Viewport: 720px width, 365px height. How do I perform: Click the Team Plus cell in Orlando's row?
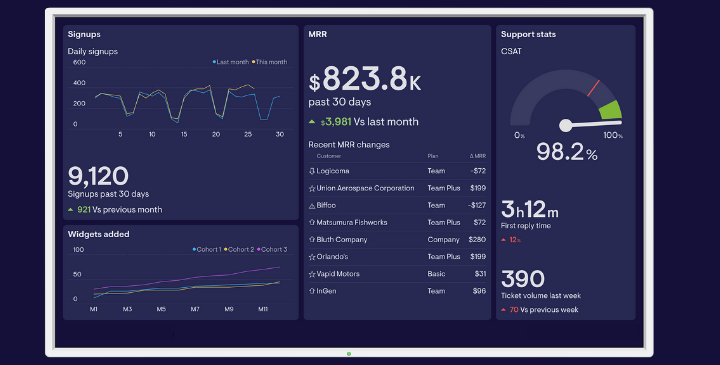coord(444,257)
